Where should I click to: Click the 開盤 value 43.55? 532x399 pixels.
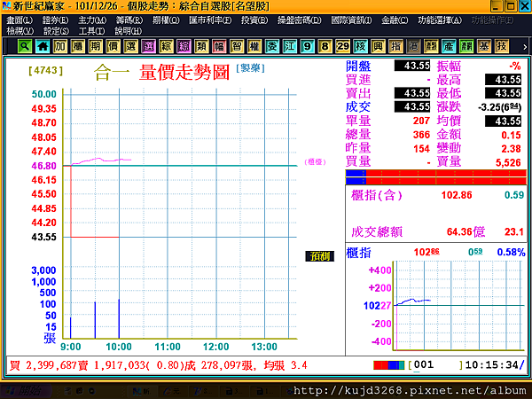tap(412, 66)
